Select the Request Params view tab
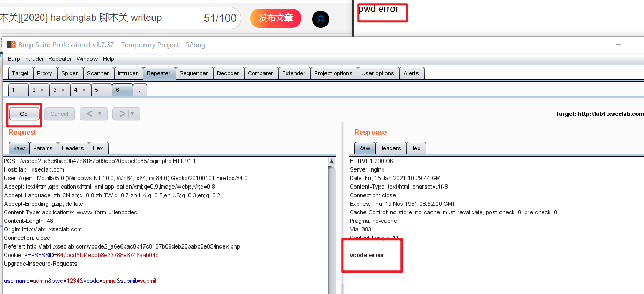Screen dimensions: 644x294 click(43, 148)
